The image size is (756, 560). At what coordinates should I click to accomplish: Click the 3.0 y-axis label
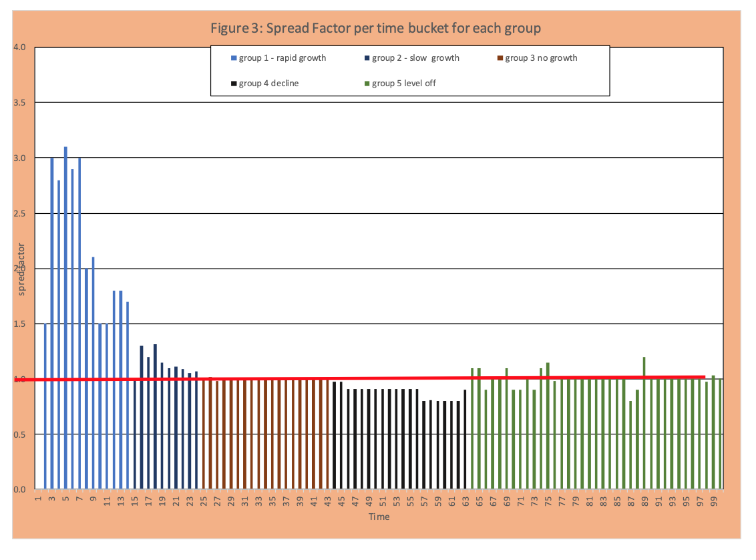click(20, 158)
